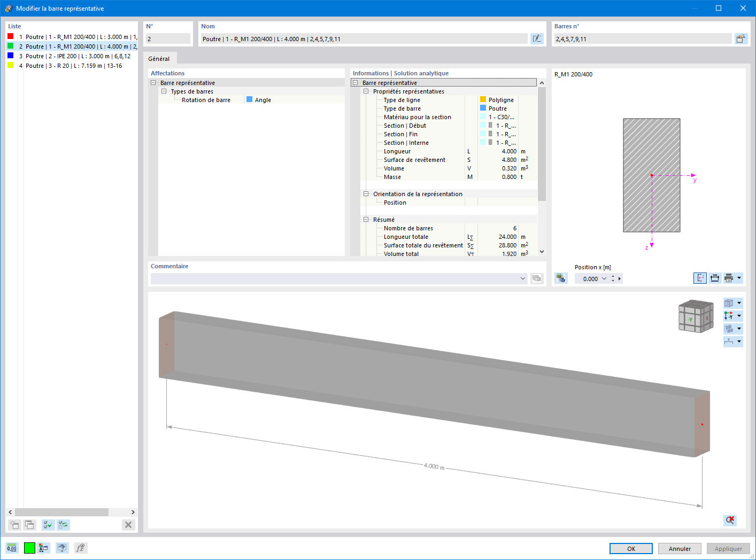Image resolution: width=756 pixels, height=560 pixels.
Task: Collapse the Types de barres tree node
Action: tap(164, 91)
